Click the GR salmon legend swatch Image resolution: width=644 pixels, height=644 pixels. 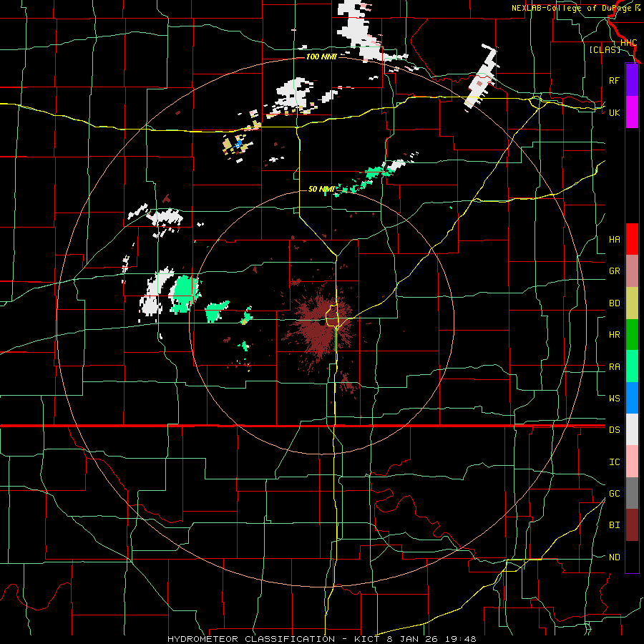point(632,271)
